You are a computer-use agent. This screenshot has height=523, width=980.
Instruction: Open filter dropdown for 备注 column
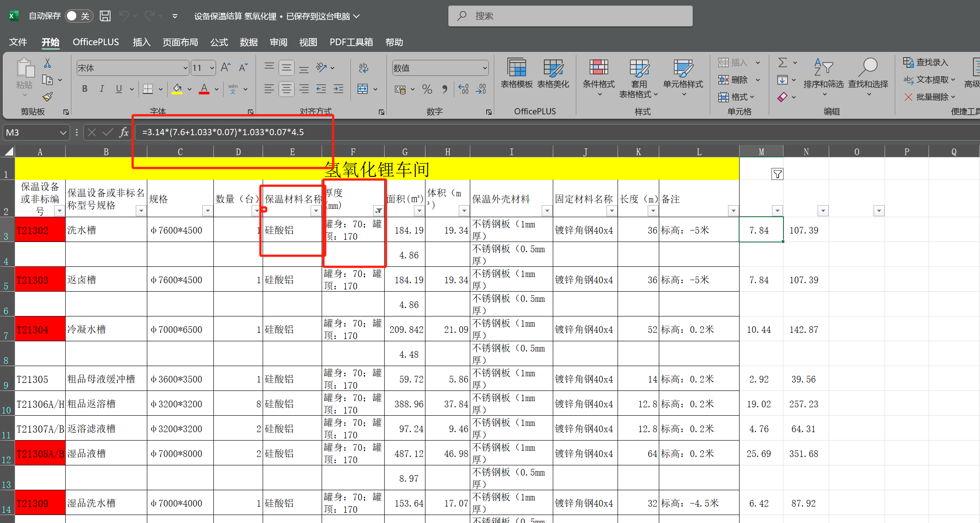click(x=733, y=211)
